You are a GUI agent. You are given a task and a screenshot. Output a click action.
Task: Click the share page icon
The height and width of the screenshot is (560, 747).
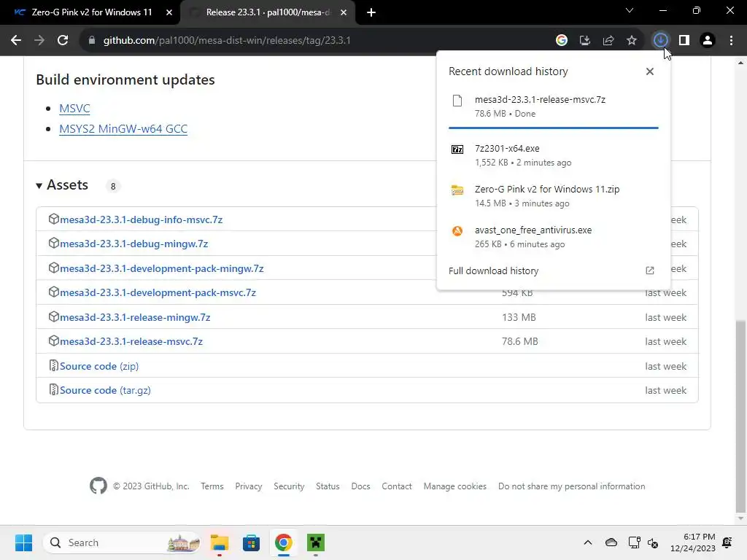[608, 41]
